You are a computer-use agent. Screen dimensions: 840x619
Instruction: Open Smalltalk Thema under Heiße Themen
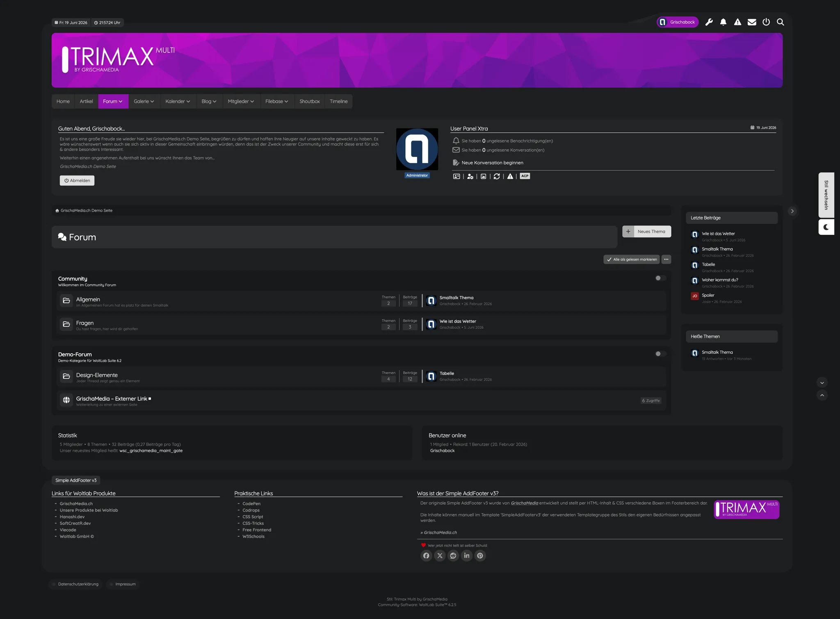click(x=717, y=353)
